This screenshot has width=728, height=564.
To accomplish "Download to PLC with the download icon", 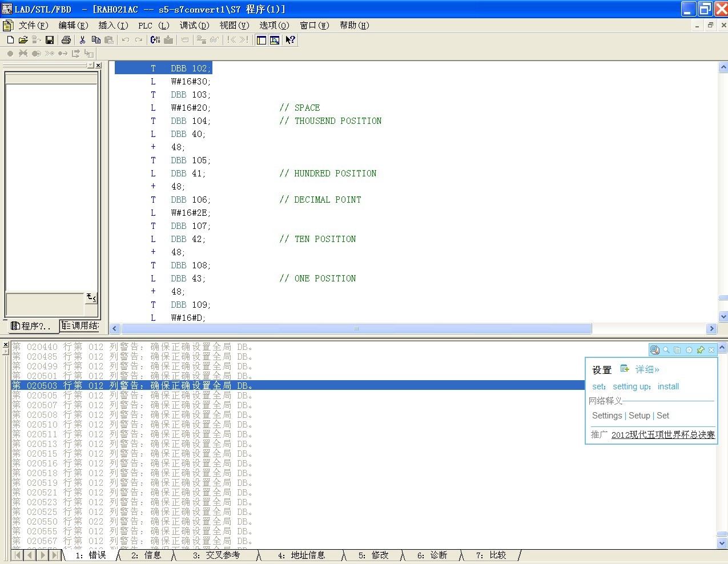I will click(168, 40).
